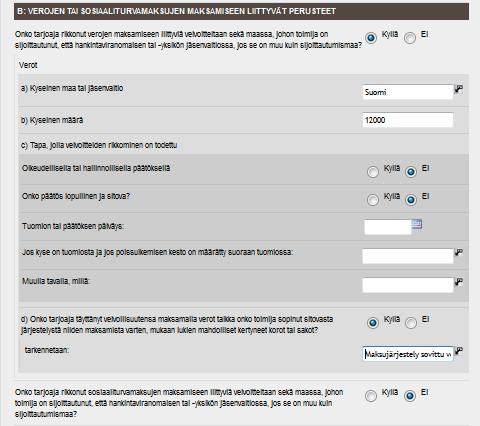This screenshot has height=426, width=480.
Task: Click the Kyseinen maa field containing Suomi
Action: tap(408, 92)
